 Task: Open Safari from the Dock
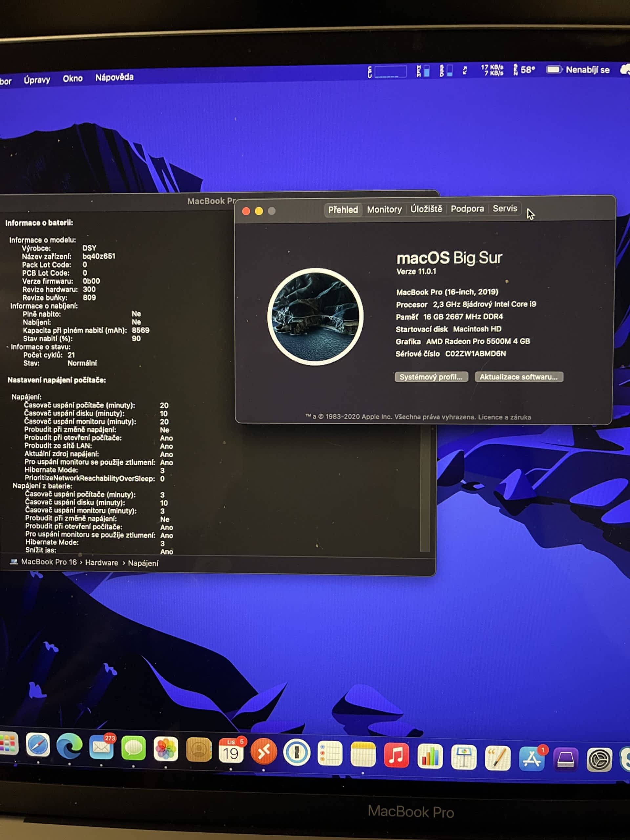(x=38, y=745)
